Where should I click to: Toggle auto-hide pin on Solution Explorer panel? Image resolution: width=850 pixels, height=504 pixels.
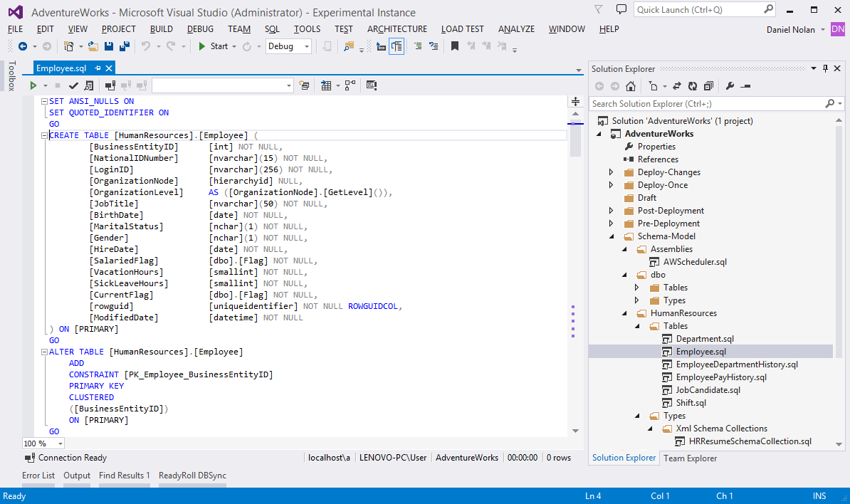[x=825, y=68]
